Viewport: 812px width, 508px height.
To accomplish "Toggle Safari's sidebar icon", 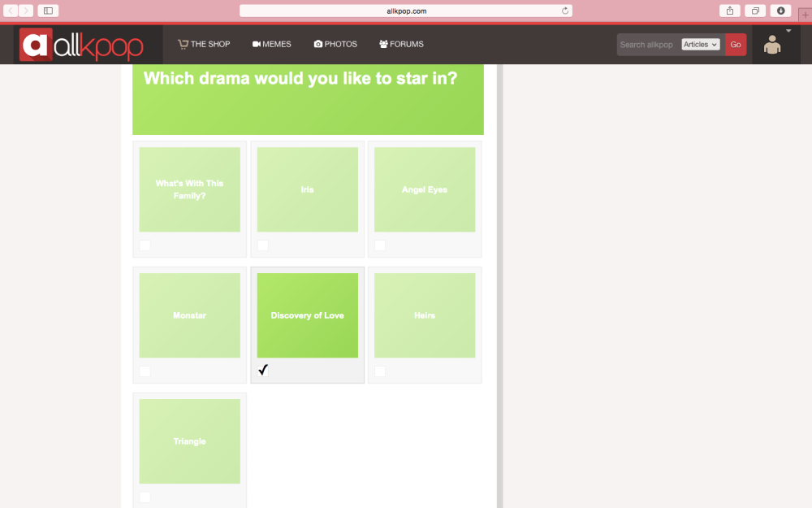I will click(x=48, y=11).
